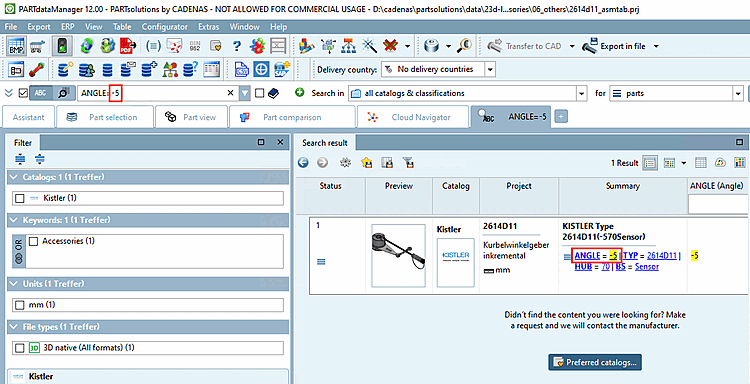Open the Delivery country dropdown
The width and height of the screenshot is (750, 384).
(490, 69)
